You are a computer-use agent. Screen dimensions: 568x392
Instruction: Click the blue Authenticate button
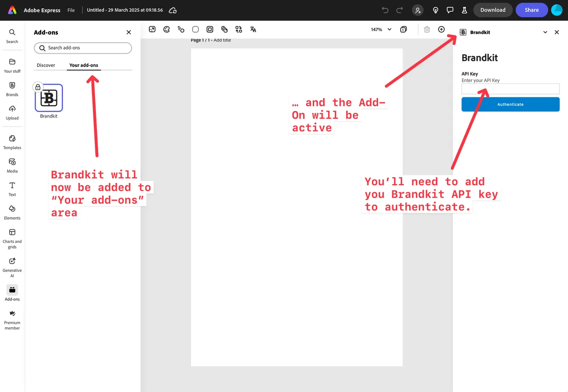pyautogui.click(x=510, y=104)
